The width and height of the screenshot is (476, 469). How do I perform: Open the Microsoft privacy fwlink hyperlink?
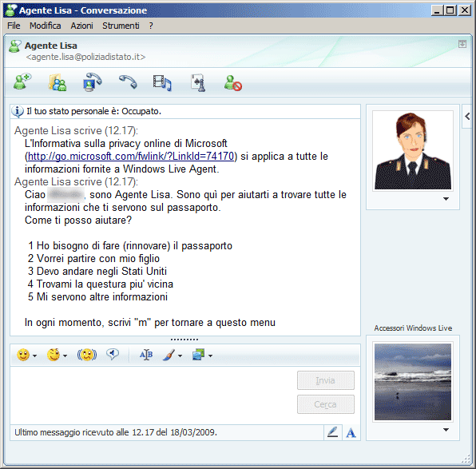pos(131,156)
